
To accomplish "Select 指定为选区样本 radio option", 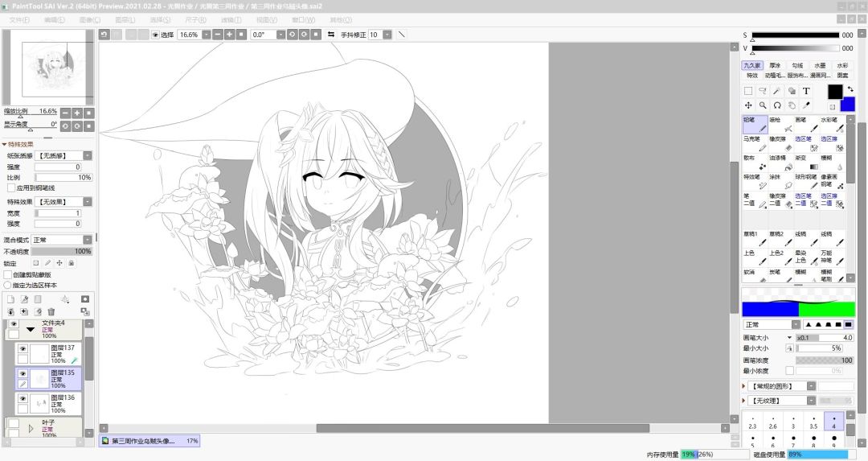I will point(8,285).
